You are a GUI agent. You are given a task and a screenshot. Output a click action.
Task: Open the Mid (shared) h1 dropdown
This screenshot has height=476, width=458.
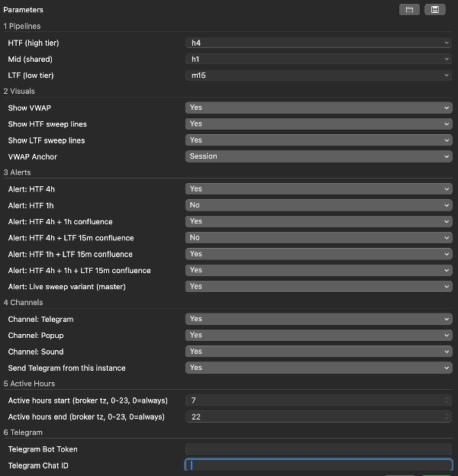pyautogui.click(x=318, y=59)
